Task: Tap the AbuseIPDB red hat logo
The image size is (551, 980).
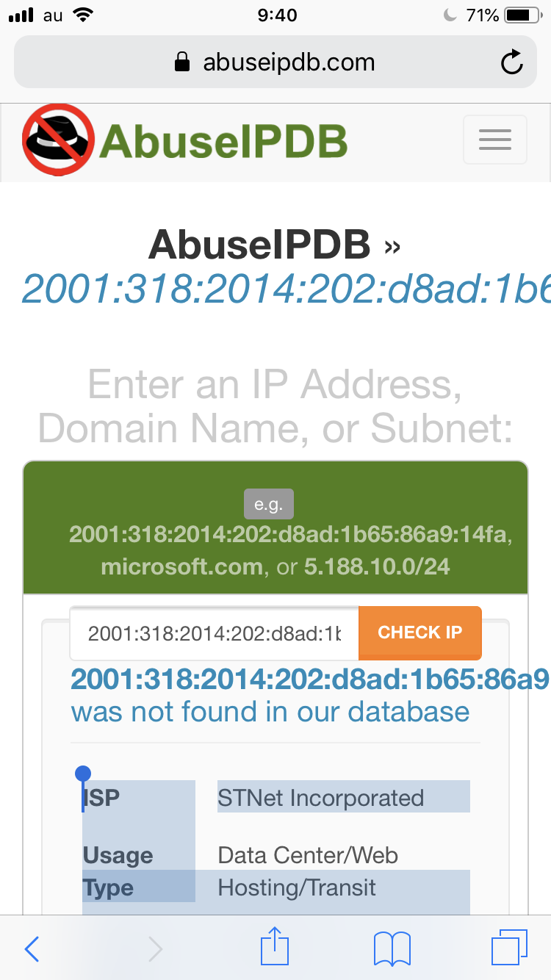Action: [x=59, y=141]
